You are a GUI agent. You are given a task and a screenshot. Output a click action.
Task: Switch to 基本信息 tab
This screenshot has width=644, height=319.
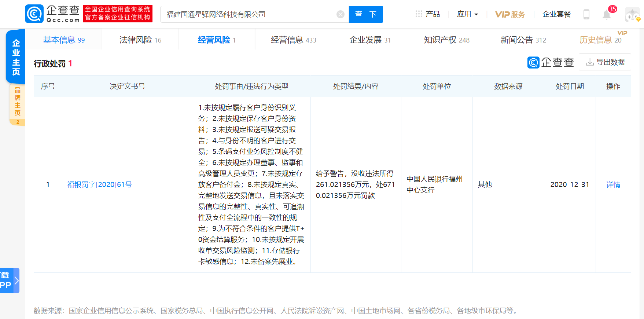click(x=64, y=40)
